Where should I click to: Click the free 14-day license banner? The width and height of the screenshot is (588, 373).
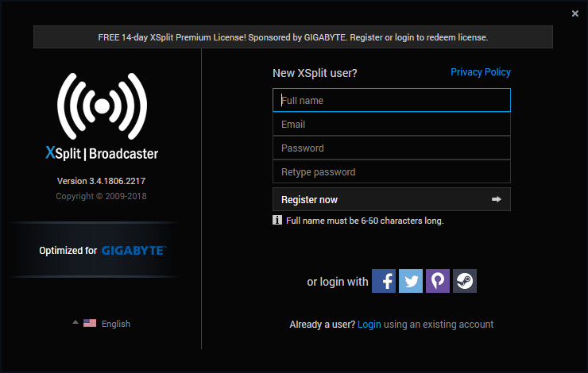point(293,37)
